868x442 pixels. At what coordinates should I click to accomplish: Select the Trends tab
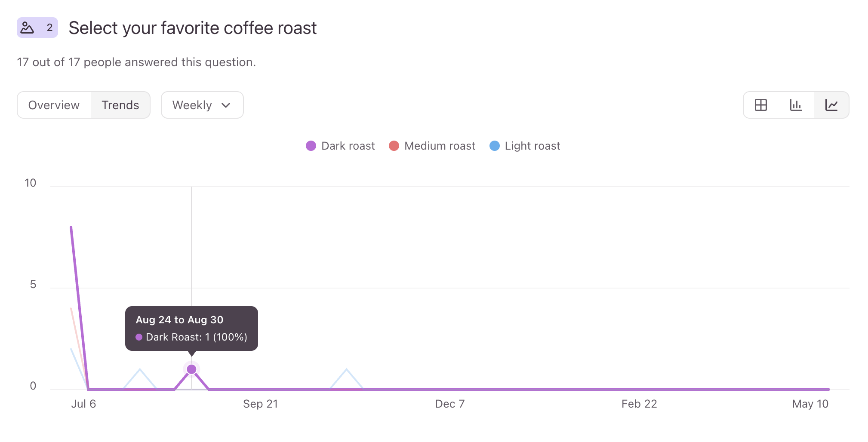120,105
